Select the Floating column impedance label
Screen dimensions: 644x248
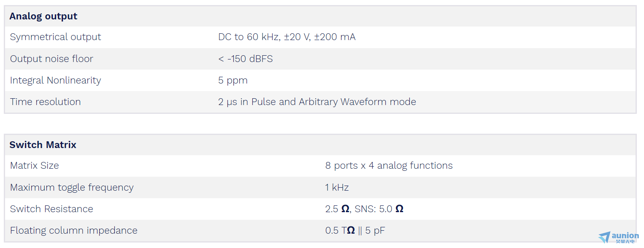74,231
